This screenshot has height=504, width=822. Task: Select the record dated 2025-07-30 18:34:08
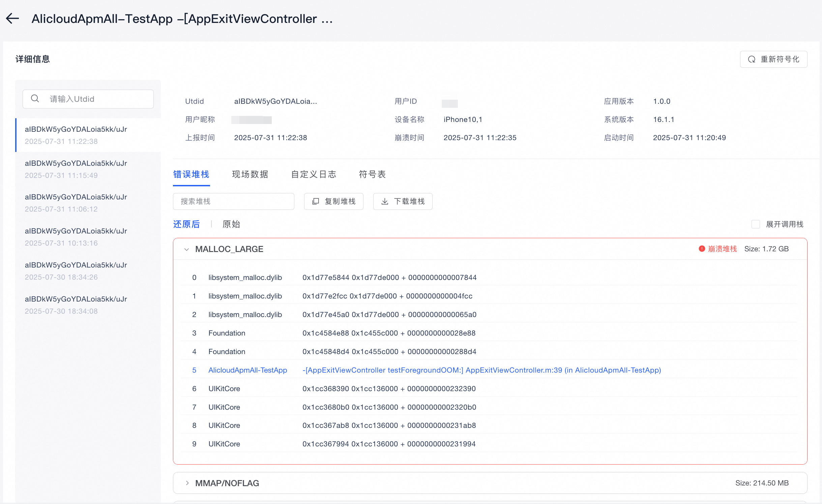tap(88, 305)
